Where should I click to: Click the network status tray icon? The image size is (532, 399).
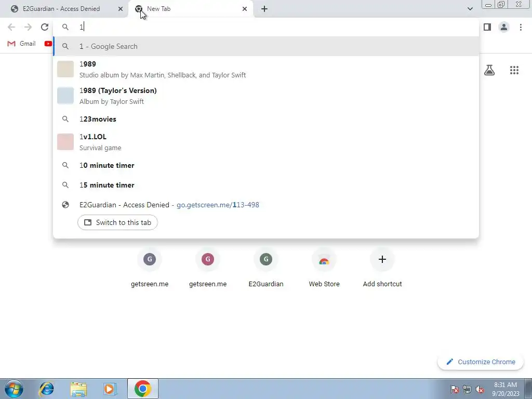point(467,389)
